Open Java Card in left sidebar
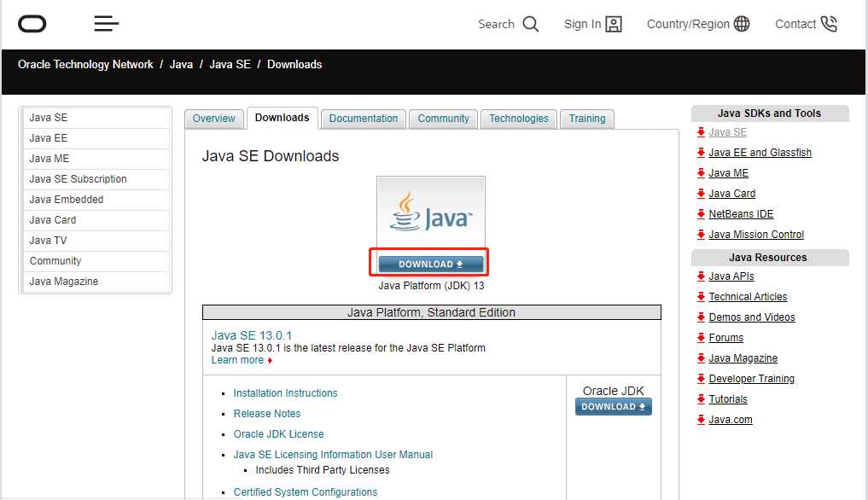Screen dimensions: 868x500 [x=96, y=220]
